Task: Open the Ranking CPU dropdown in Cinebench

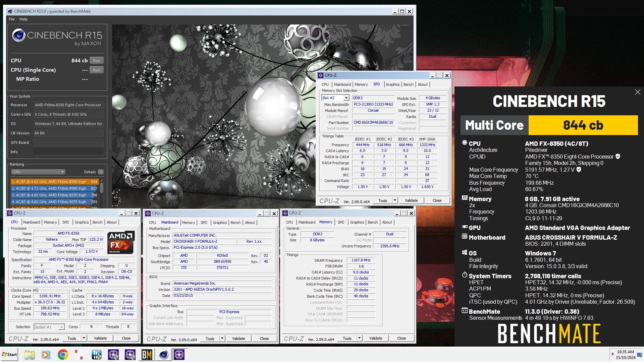Action: (x=39, y=172)
